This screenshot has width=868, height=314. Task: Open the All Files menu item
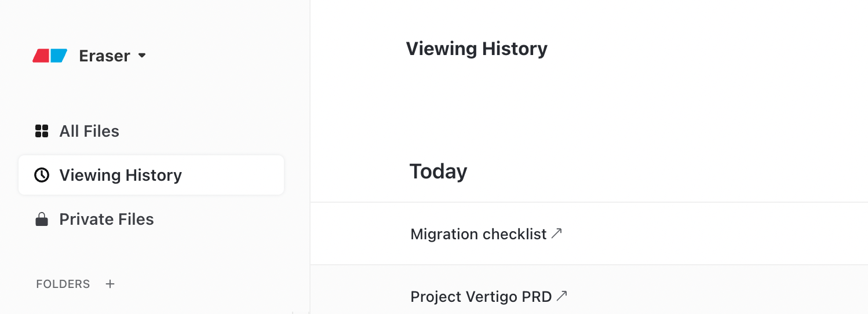pos(89,131)
